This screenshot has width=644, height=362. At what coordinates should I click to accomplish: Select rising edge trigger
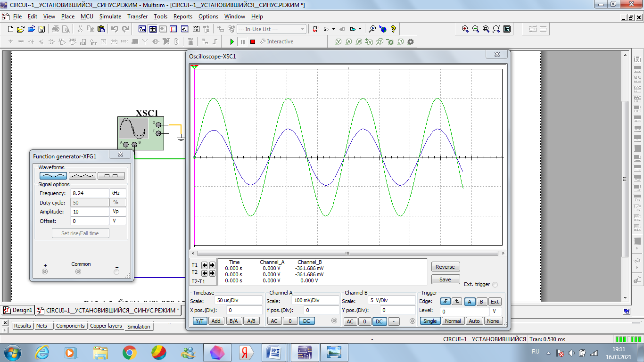point(445,302)
